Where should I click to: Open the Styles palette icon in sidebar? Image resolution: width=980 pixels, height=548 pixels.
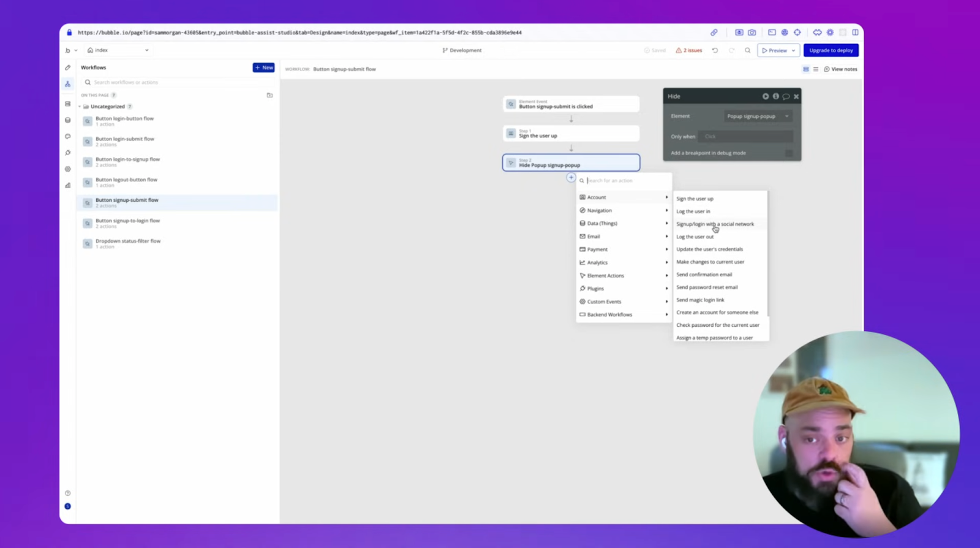click(x=68, y=137)
